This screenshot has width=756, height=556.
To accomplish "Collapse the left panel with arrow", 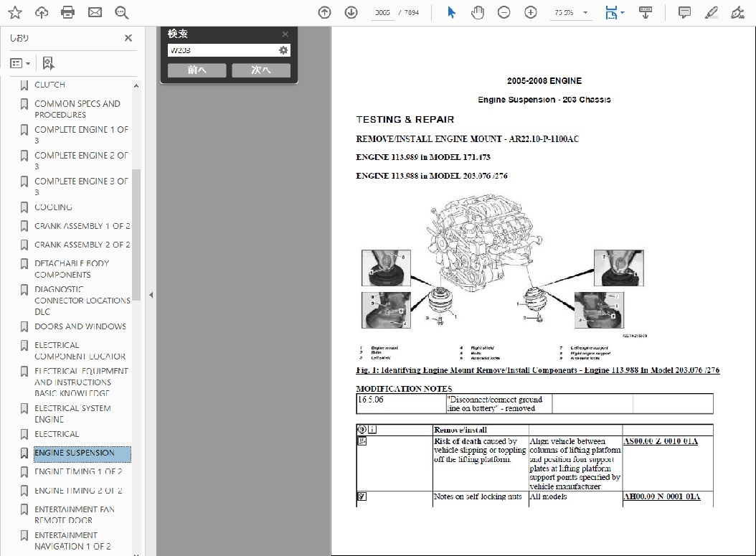I will click(151, 295).
